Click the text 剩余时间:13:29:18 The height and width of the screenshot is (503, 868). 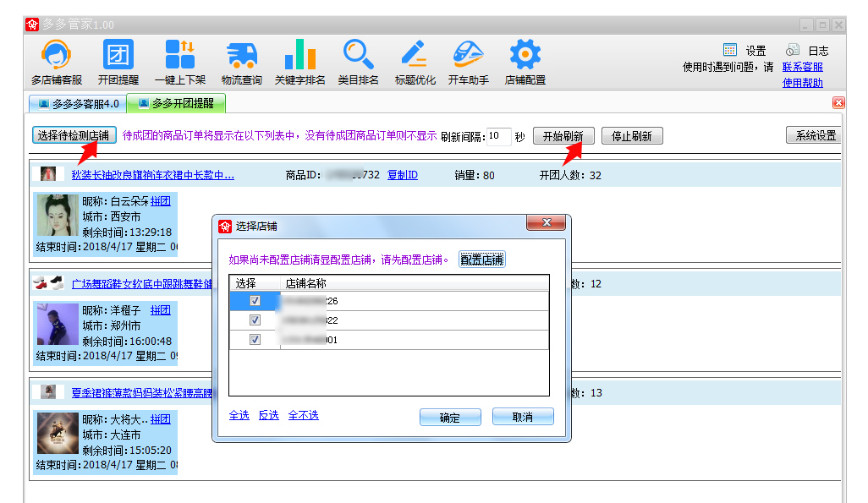coord(127,232)
